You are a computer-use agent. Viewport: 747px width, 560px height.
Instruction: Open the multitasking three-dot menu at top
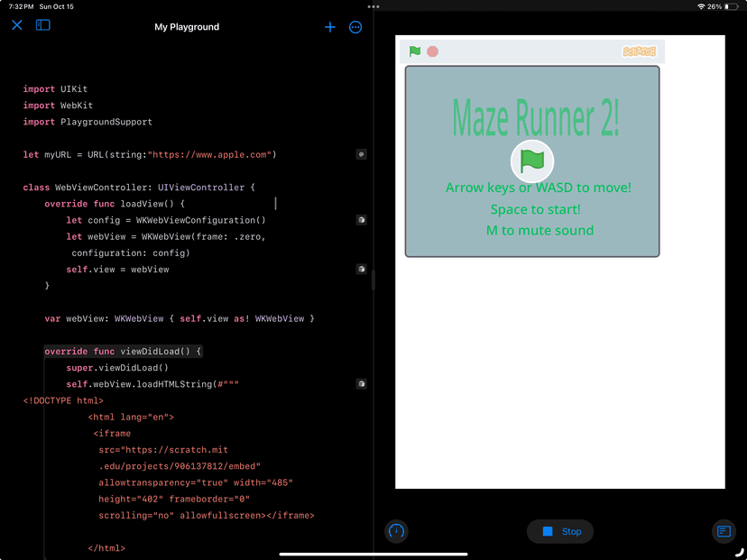point(373,6)
